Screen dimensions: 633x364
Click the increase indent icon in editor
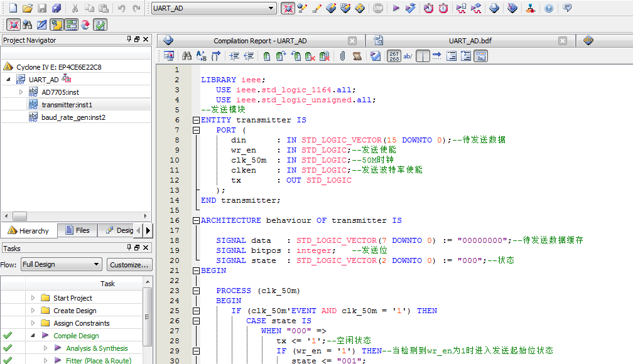tap(234, 56)
